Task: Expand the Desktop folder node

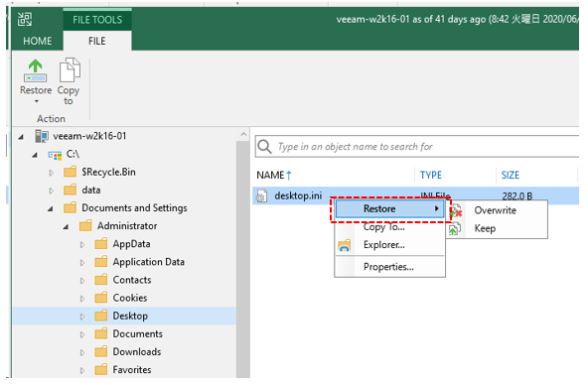Action: 82,317
